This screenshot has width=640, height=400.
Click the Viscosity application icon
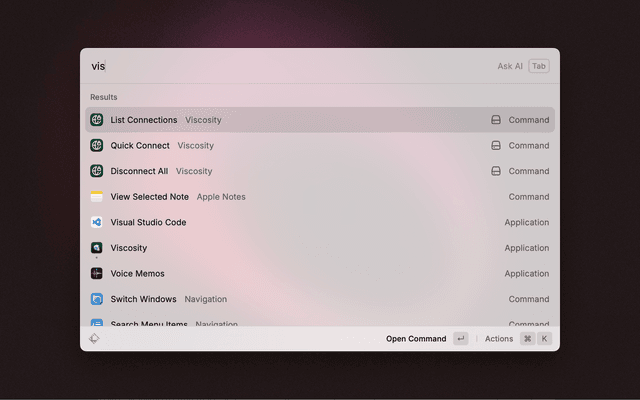coord(97,248)
